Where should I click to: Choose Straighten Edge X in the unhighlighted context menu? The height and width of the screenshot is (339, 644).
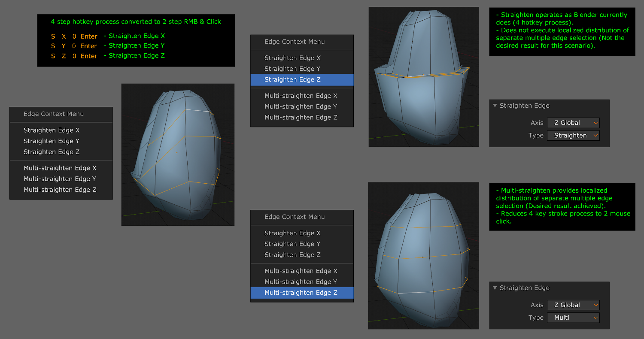tap(61, 130)
